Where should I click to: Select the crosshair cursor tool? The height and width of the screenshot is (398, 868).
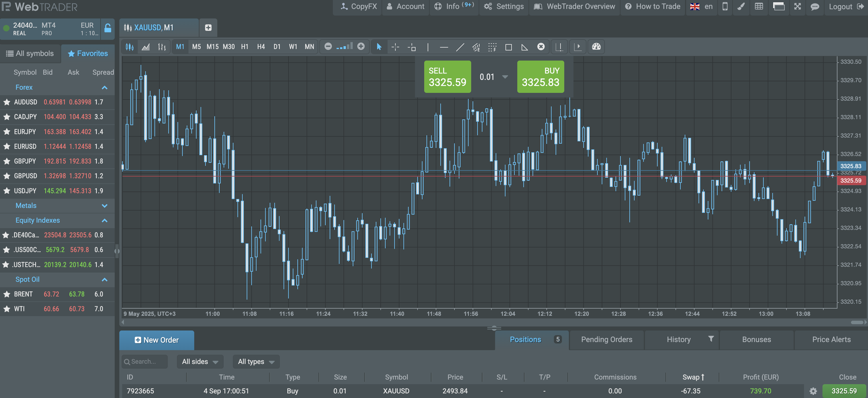(395, 47)
